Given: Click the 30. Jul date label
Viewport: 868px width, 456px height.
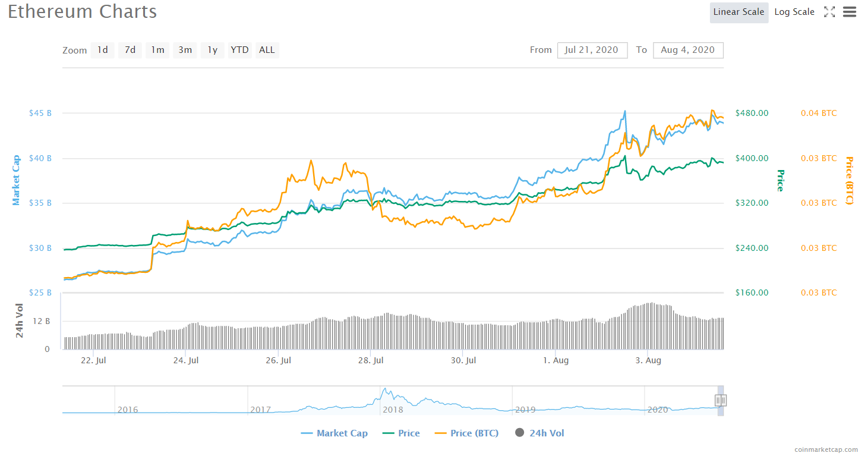Looking at the screenshot, I should pos(463,360).
